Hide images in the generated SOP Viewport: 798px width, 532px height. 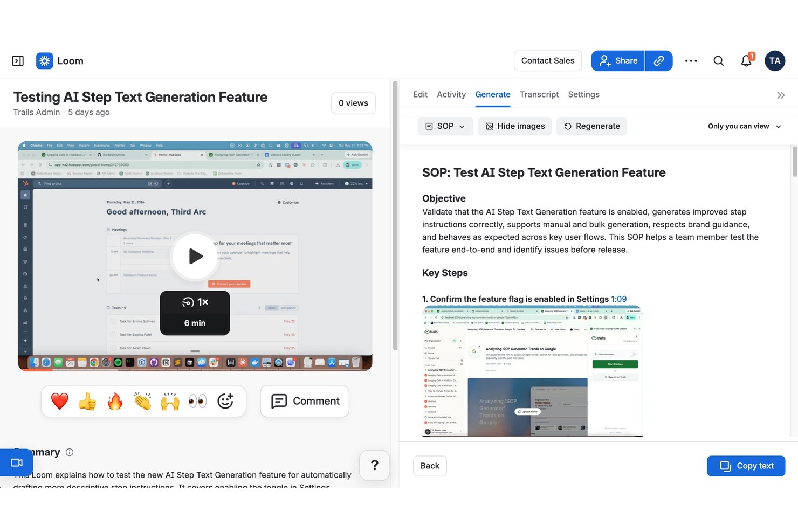(514, 126)
